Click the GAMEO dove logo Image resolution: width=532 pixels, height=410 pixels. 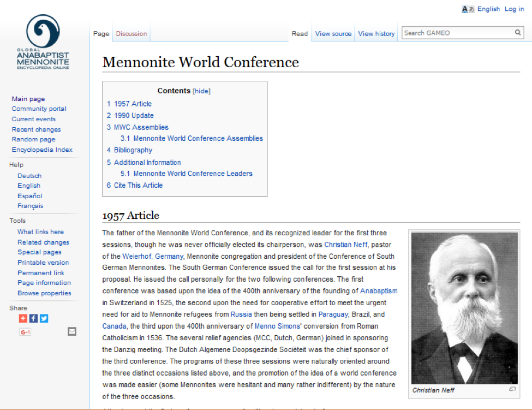coord(43,32)
